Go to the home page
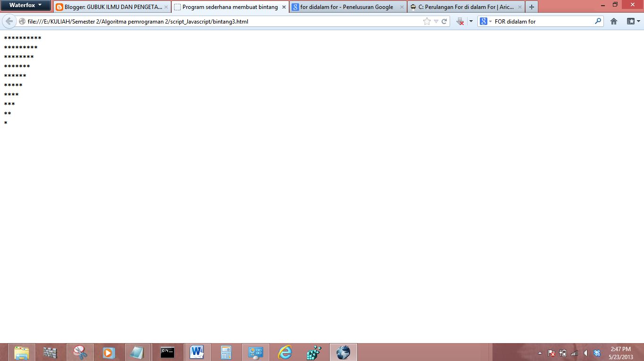The width and height of the screenshot is (644, 361). pyautogui.click(x=614, y=21)
